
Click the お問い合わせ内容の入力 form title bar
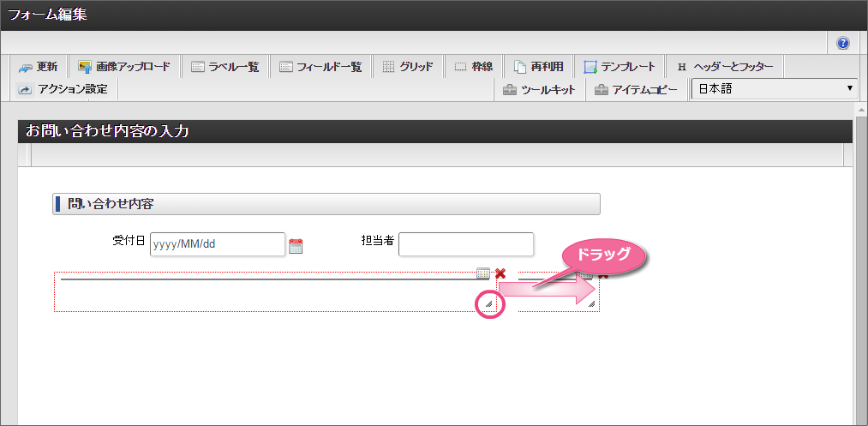click(x=435, y=132)
